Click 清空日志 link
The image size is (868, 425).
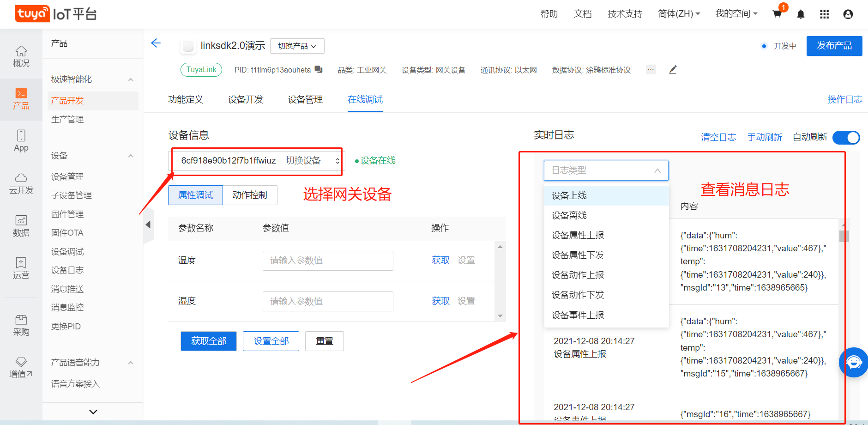coord(718,137)
